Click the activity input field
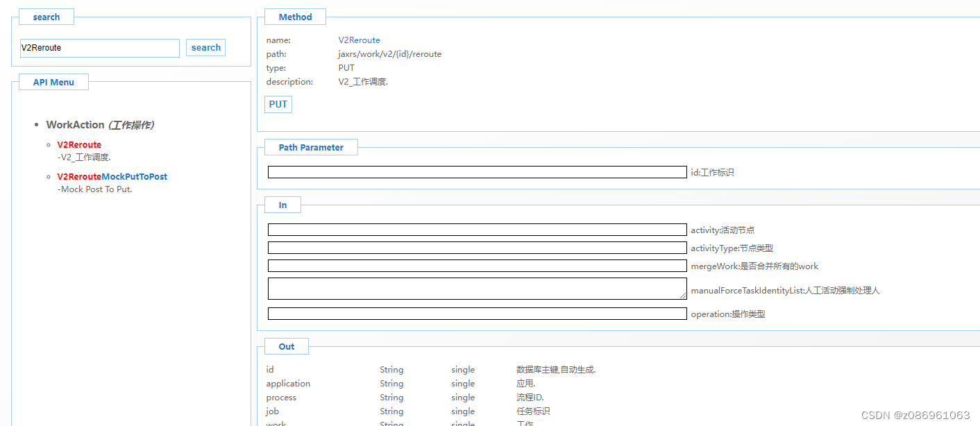 [x=475, y=229]
